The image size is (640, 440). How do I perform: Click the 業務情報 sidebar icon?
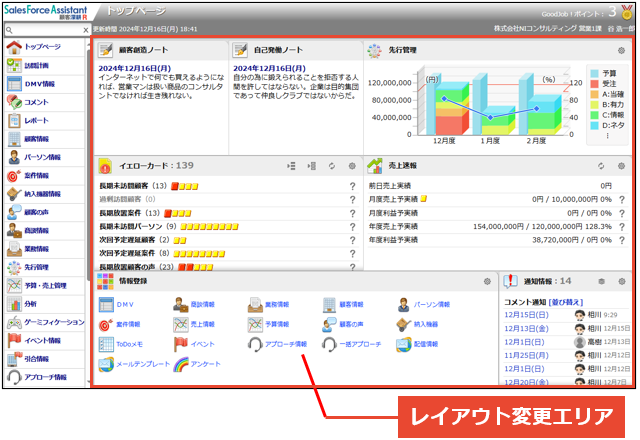click(14, 249)
